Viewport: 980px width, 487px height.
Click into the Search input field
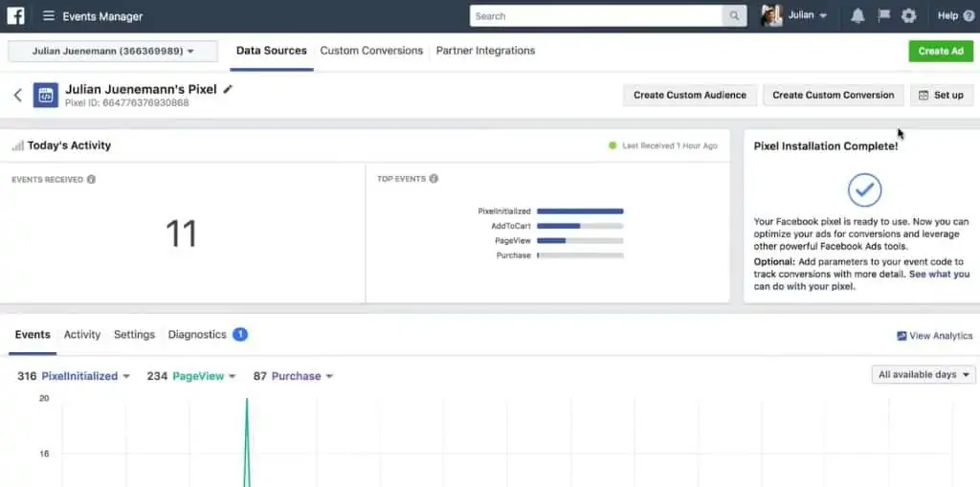pos(595,16)
